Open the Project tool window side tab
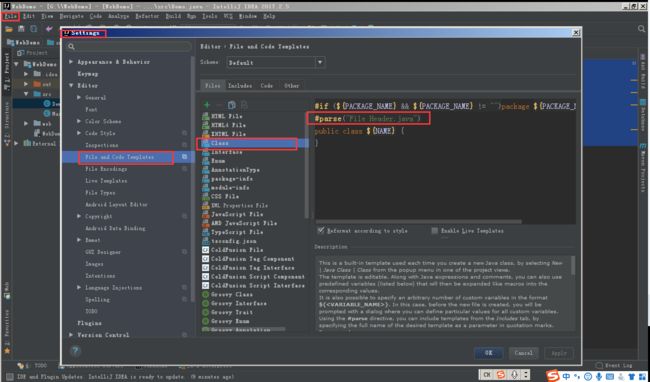This screenshot has width=650, height=382. click(7, 71)
